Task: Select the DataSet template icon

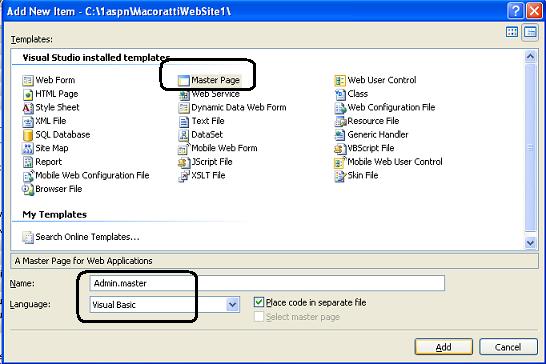Action: tap(184, 135)
